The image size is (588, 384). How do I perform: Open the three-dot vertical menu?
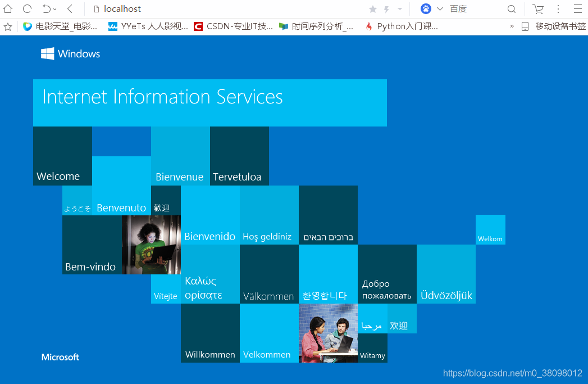[x=558, y=9]
